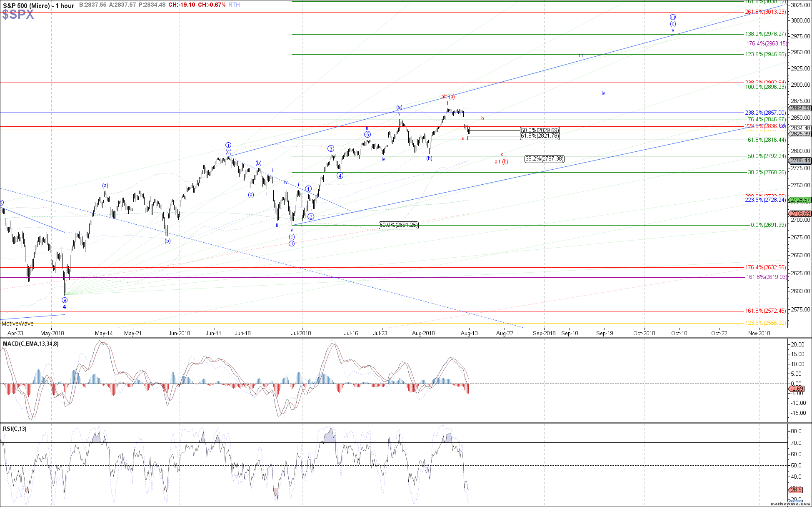Image resolution: width=812 pixels, height=507 pixels.
Task: Click the 176.4%(2632.55) Fibonacci label
Action: click(x=765, y=268)
